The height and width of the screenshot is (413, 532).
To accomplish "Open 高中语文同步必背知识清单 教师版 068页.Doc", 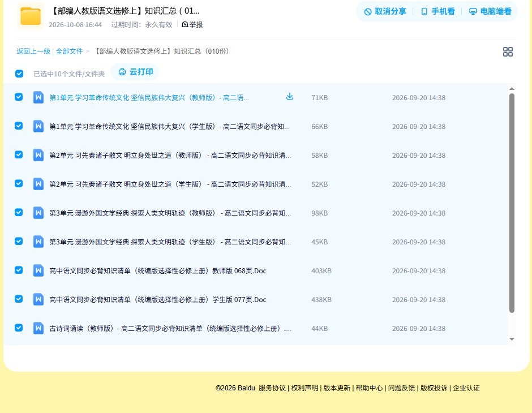I will (x=158, y=271).
